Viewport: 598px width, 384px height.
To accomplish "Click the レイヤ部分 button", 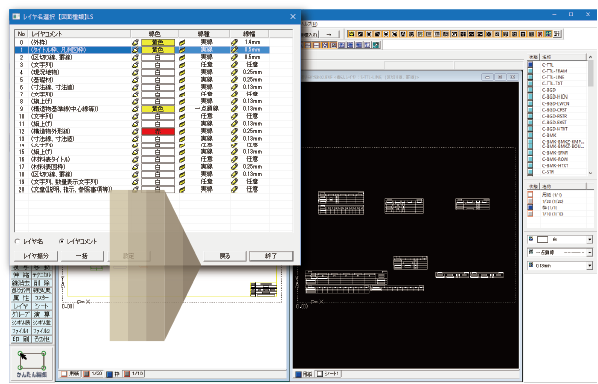I will click(x=35, y=256).
